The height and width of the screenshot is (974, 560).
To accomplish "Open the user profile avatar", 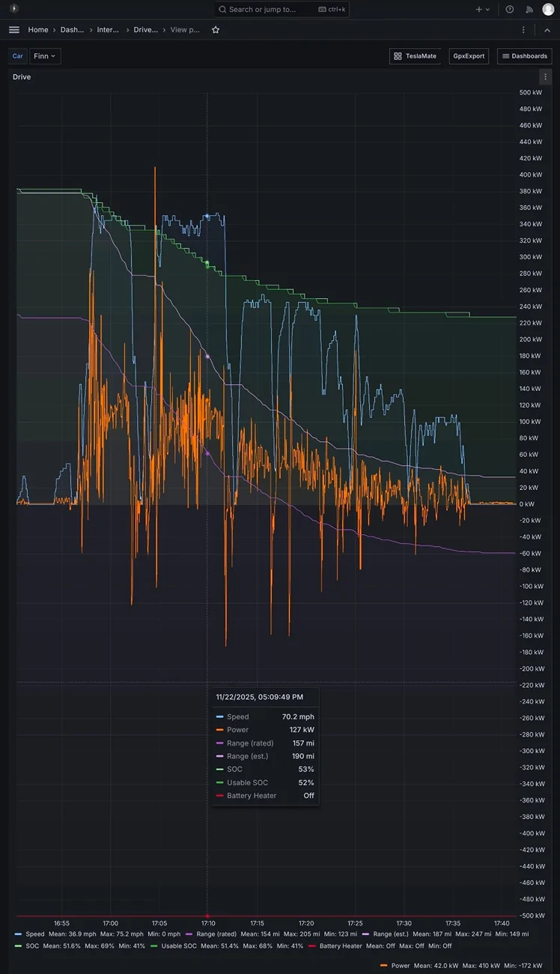I will coord(549,9).
